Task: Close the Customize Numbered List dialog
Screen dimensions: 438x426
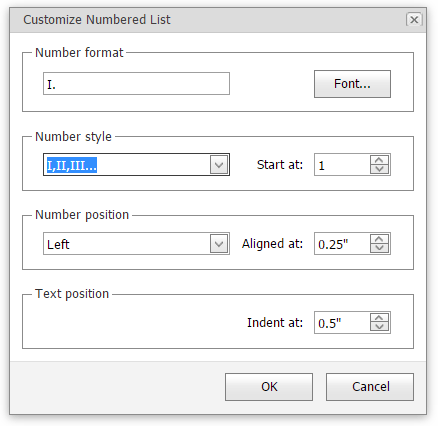Action: coord(414,19)
